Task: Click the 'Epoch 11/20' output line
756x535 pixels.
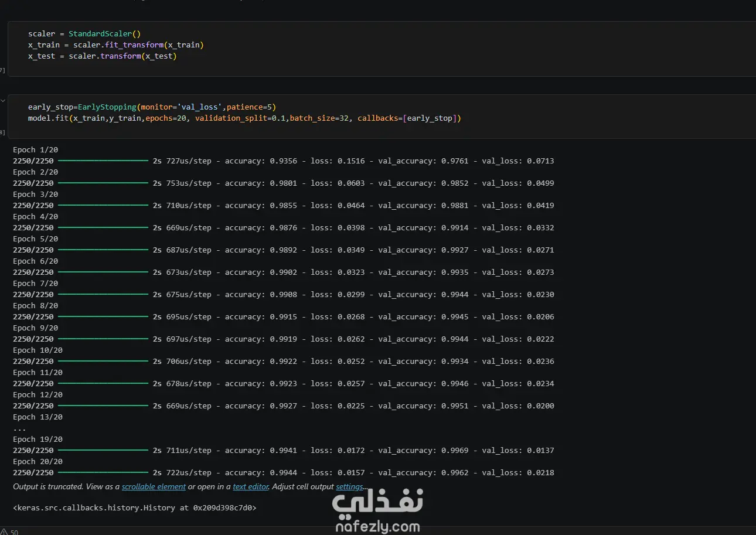Action: tap(38, 373)
